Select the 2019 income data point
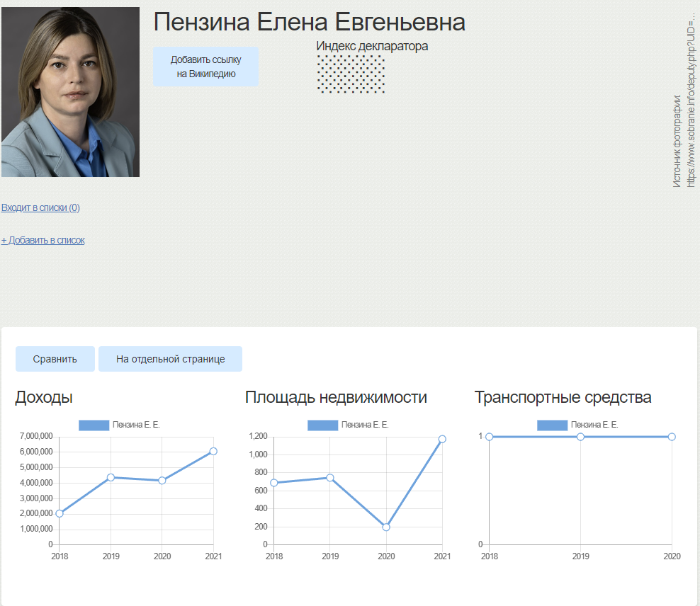 (111, 477)
